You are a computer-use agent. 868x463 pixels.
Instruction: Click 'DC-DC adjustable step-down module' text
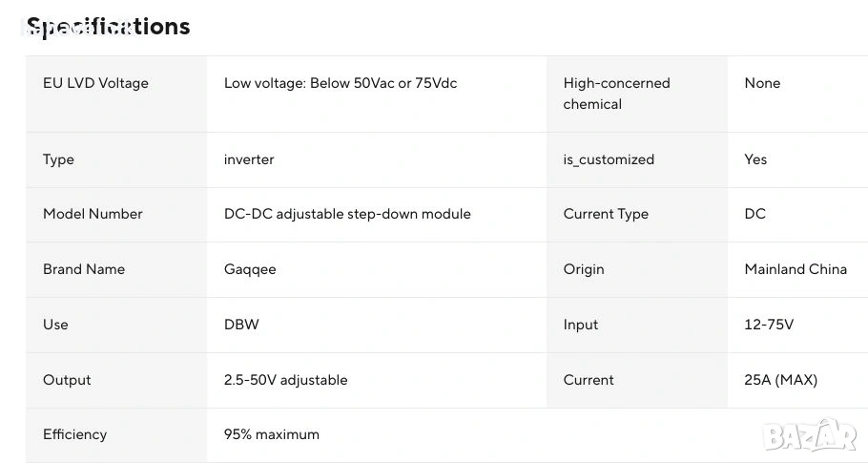pyautogui.click(x=347, y=214)
